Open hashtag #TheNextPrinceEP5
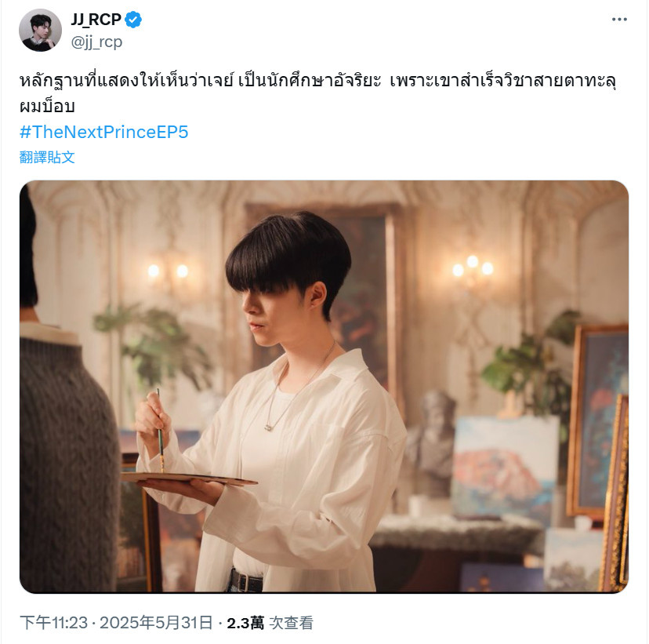Image resolution: width=649 pixels, height=644 pixels. click(x=104, y=132)
